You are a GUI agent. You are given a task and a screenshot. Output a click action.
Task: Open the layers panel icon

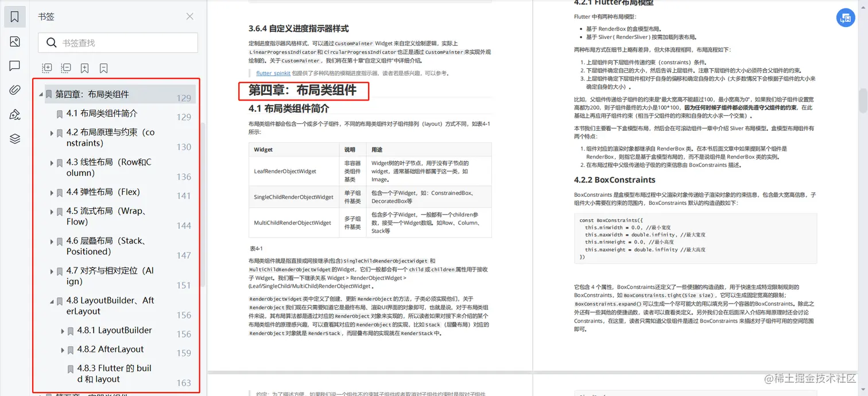click(x=14, y=138)
